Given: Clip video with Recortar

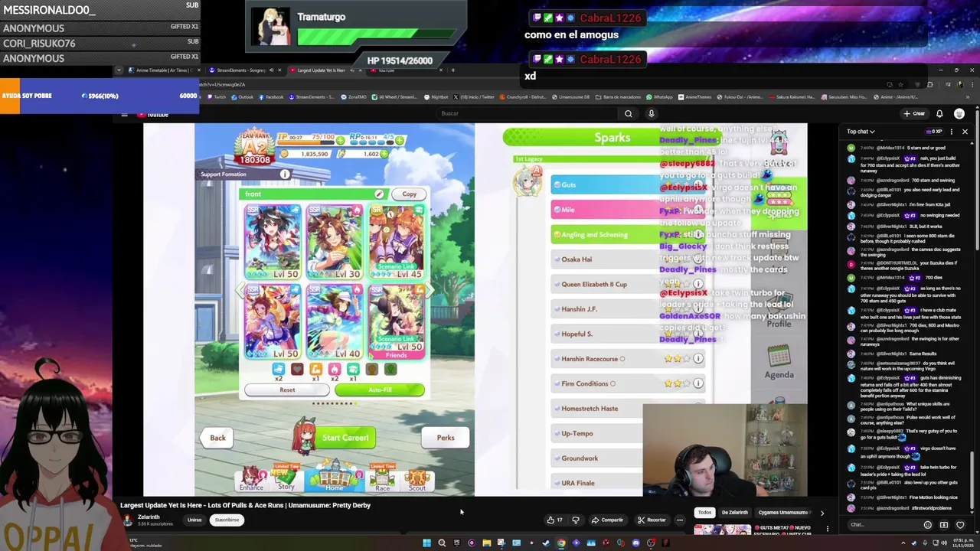Looking at the screenshot, I should (x=652, y=520).
